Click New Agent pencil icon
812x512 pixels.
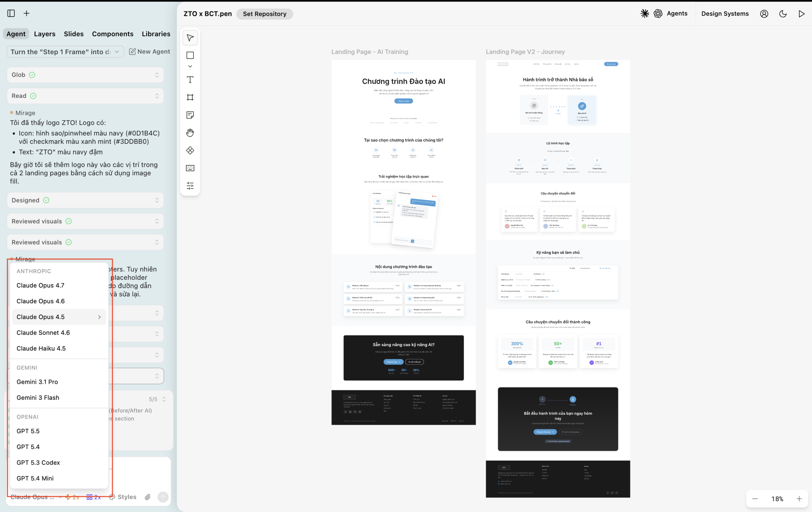tap(133, 51)
